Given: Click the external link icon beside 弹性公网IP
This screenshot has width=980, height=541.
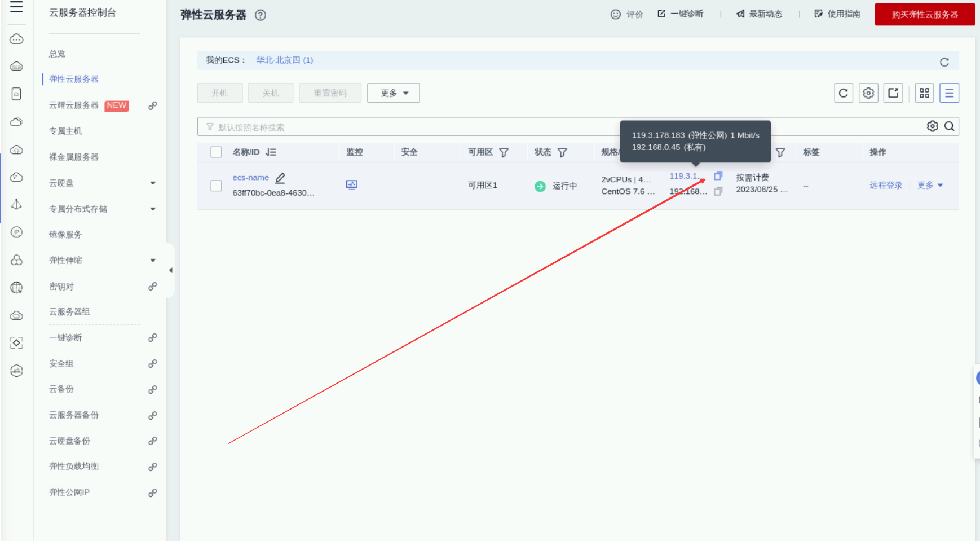Looking at the screenshot, I should (x=152, y=493).
